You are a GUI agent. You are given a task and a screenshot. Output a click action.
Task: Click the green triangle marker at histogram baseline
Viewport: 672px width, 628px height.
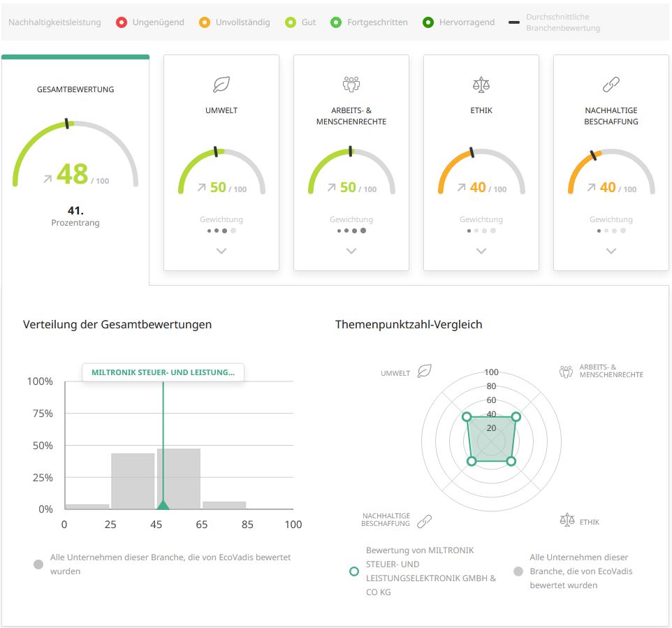tap(163, 504)
